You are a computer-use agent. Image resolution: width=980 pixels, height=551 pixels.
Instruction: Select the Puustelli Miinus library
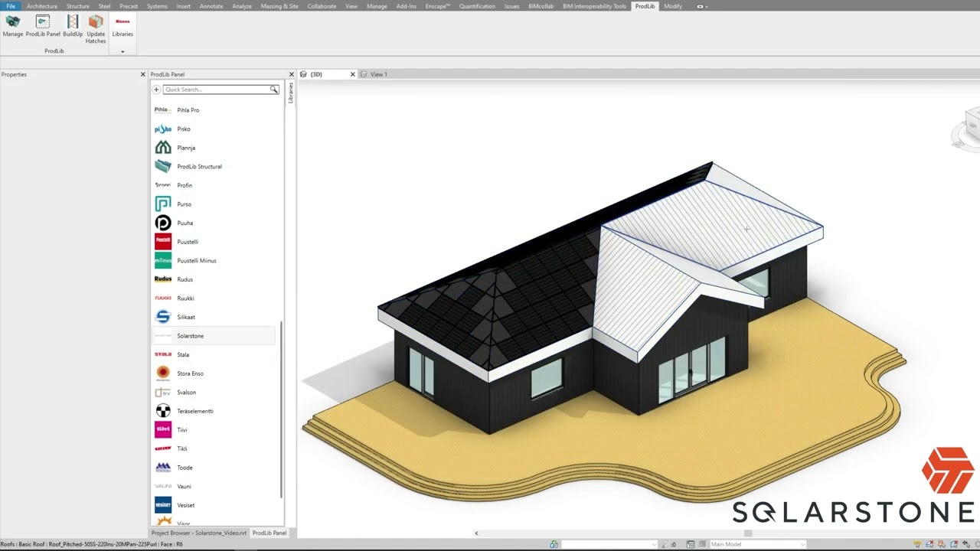coord(214,260)
